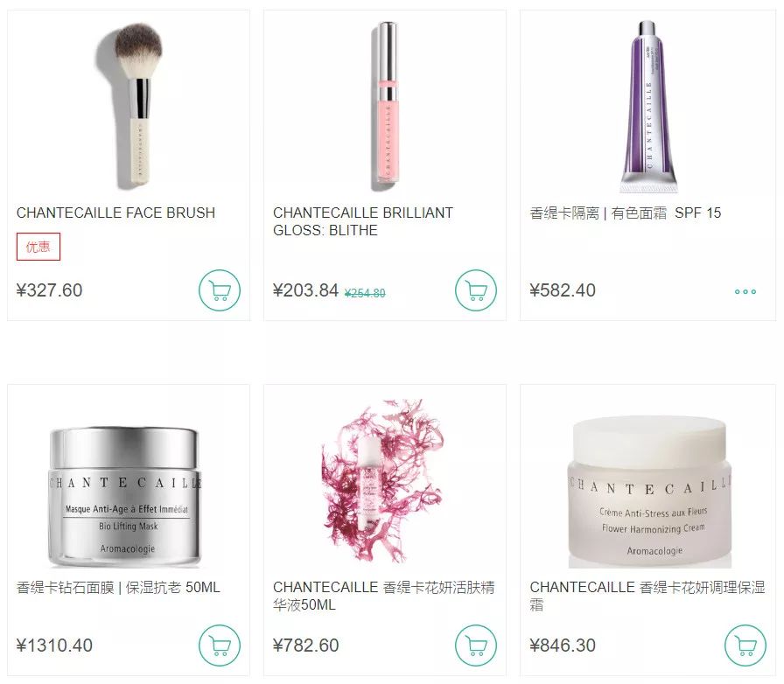Click the 优惠 discount badge

click(x=38, y=247)
